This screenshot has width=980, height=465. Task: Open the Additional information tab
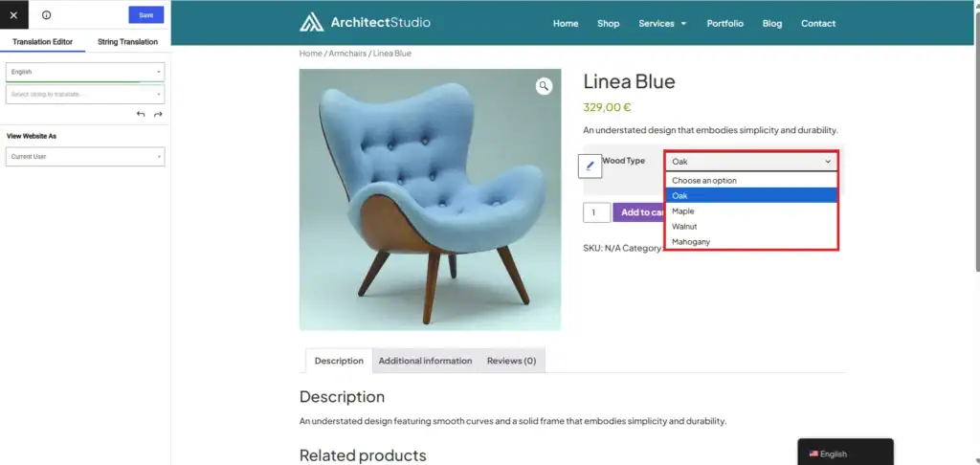(x=425, y=361)
